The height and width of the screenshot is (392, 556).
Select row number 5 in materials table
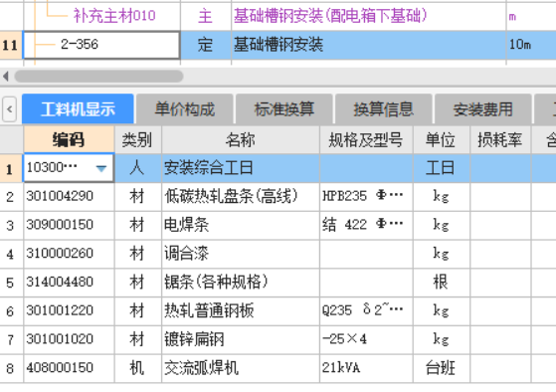coord(11,283)
